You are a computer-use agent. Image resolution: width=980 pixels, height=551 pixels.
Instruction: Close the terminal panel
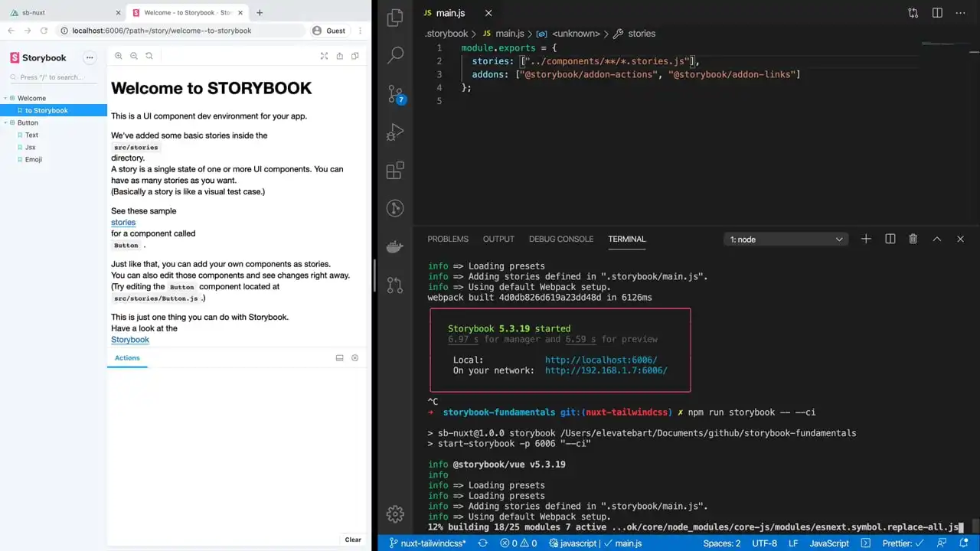(960, 239)
